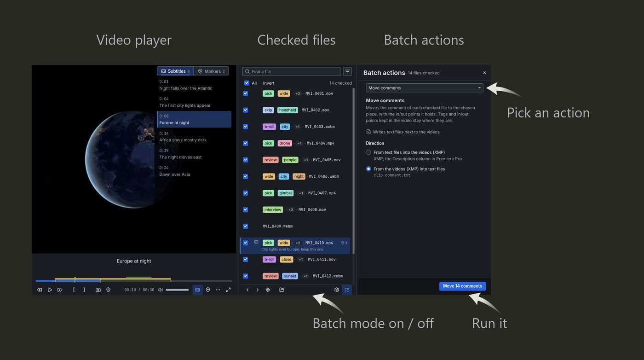The height and width of the screenshot is (360, 644).
Task: Click the Invert selection link
Action: coord(269,83)
